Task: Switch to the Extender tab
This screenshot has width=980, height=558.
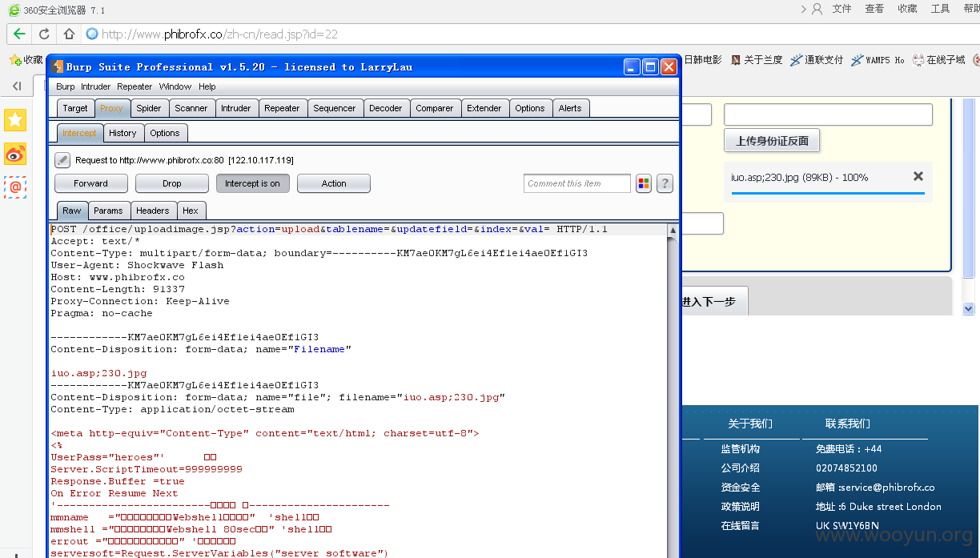Action: [x=484, y=108]
